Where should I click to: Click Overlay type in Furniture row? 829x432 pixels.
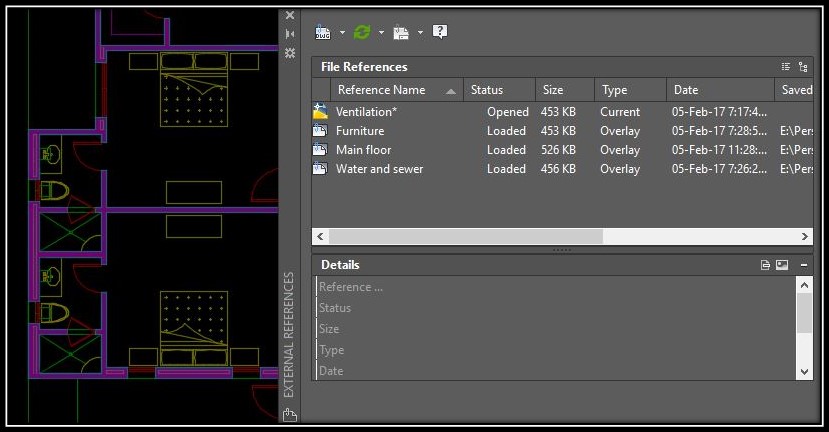tap(620, 131)
